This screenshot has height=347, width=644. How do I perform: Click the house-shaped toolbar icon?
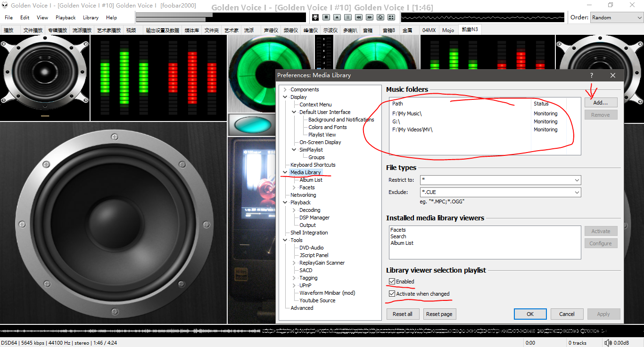click(x=380, y=17)
